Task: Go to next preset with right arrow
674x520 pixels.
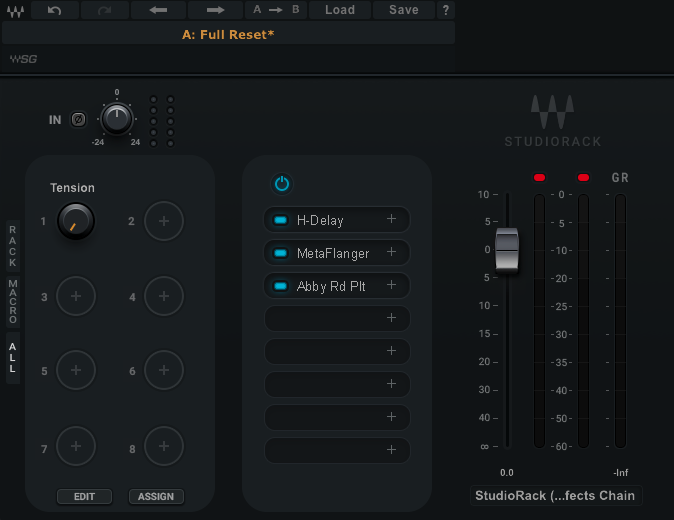Action: (215, 10)
